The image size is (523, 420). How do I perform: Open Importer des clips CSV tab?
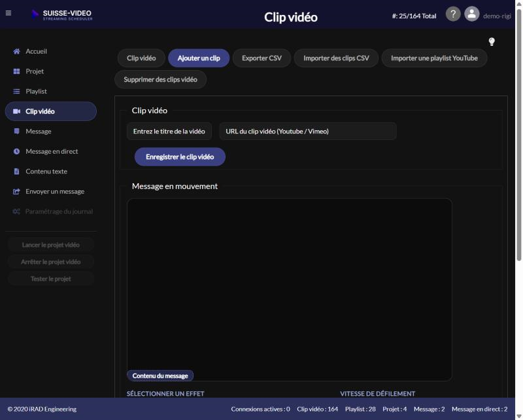(x=336, y=58)
